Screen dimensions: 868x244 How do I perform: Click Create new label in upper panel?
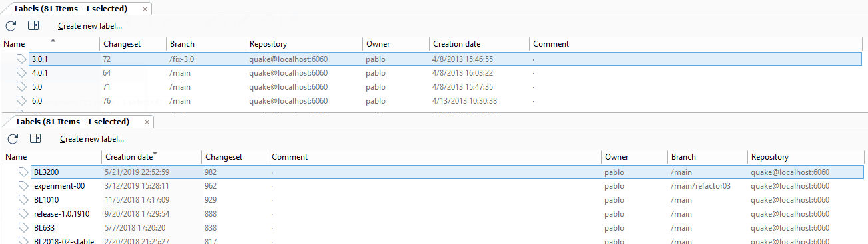coord(90,26)
